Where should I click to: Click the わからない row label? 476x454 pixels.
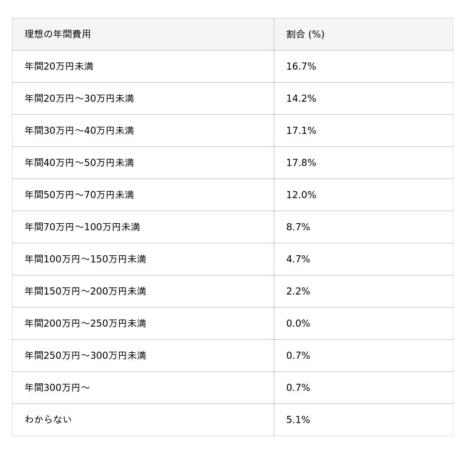click(48, 420)
